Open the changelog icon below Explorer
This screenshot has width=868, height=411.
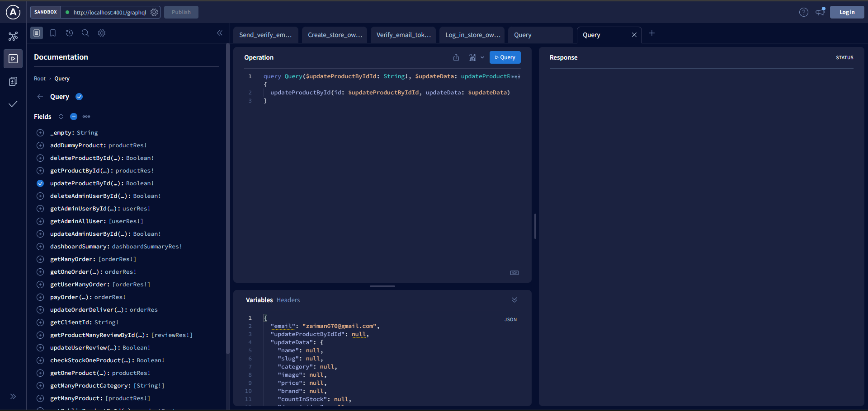click(x=13, y=81)
